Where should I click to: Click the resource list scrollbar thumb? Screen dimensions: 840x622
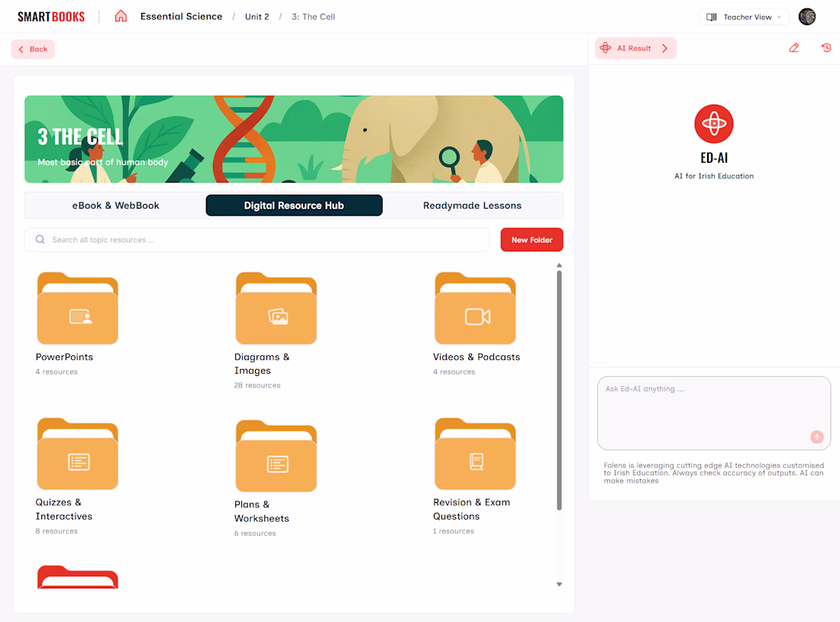pyautogui.click(x=559, y=390)
